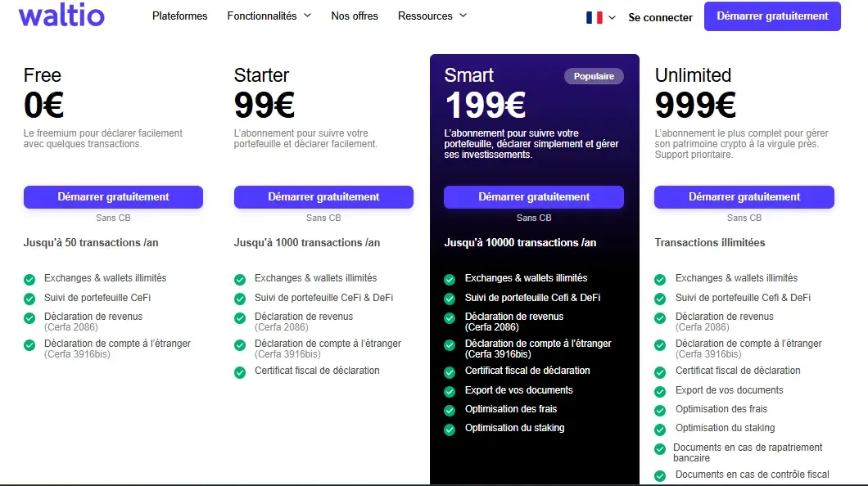Click the Waltio logo
This screenshot has height=486, width=868.
61,15
